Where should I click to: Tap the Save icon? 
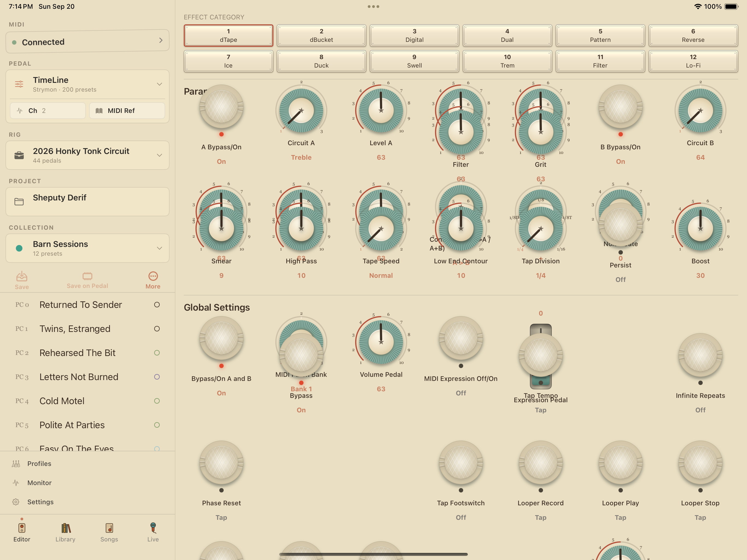pyautogui.click(x=22, y=276)
